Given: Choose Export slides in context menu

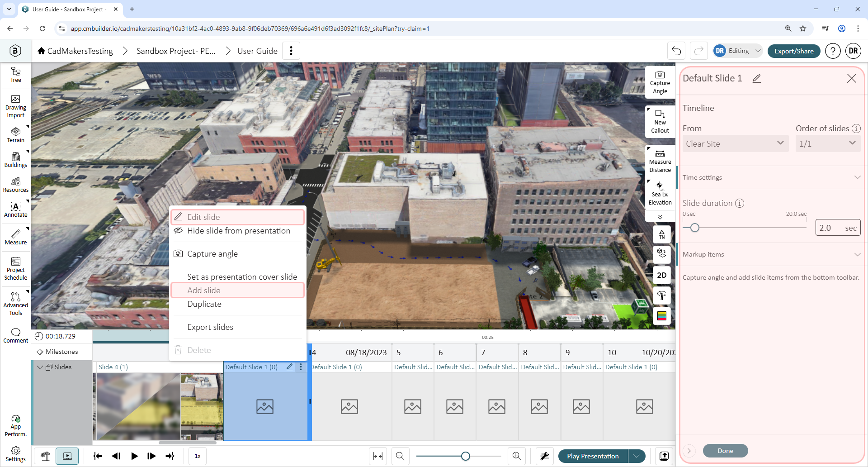Looking at the screenshot, I should pyautogui.click(x=237, y=327).
